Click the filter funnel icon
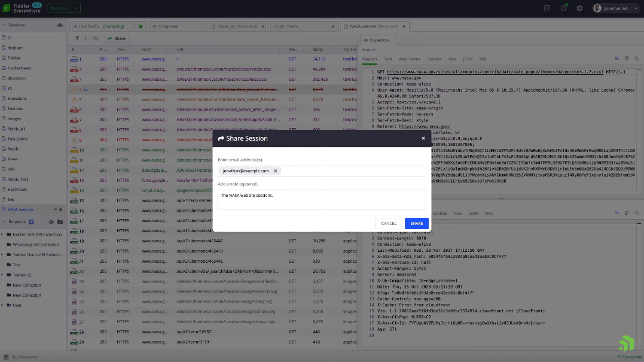The image size is (644, 362). click(77, 39)
